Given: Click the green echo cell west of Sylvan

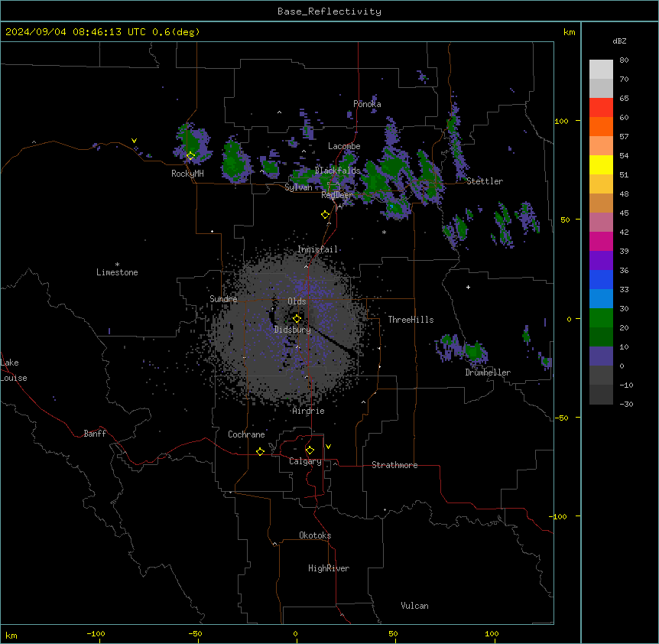Looking at the screenshot, I should click(x=270, y=167).
